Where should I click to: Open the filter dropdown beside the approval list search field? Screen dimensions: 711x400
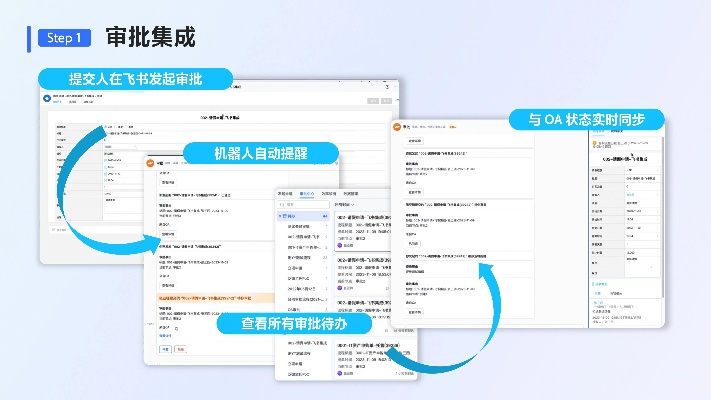(344, 205)
